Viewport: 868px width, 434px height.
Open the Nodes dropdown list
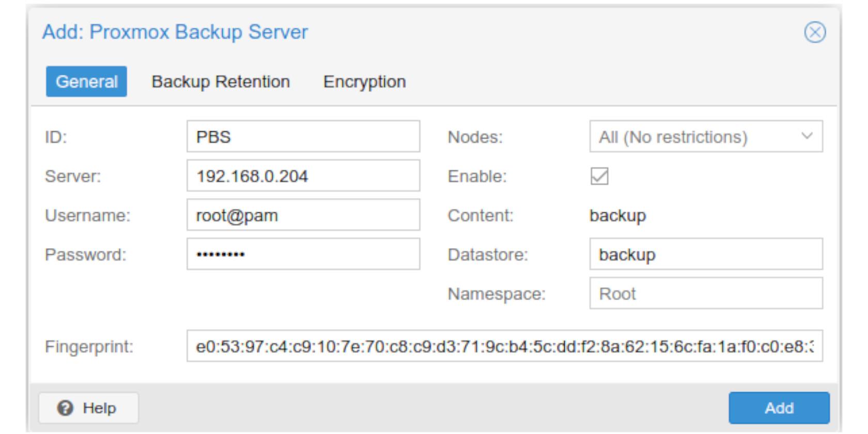click(706, 136)
